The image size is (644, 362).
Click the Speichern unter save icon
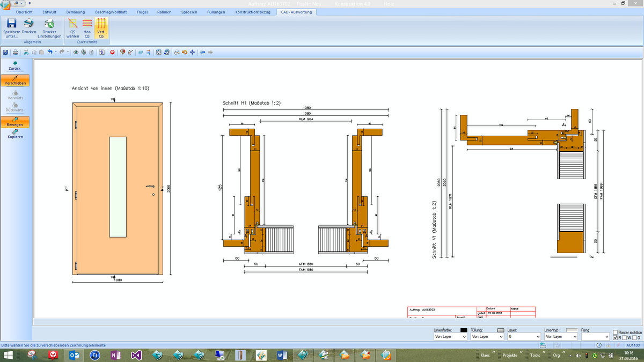(12, 27)
